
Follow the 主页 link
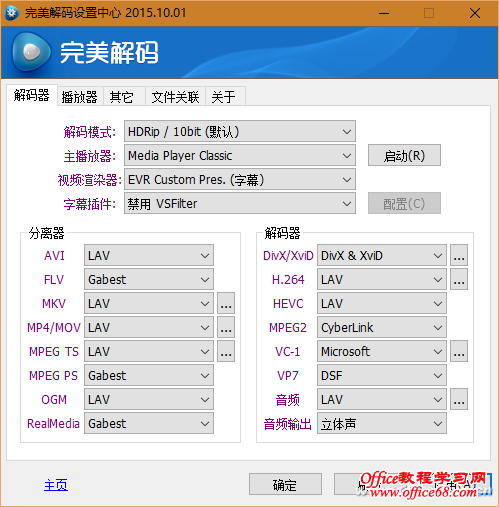[56, 485]
